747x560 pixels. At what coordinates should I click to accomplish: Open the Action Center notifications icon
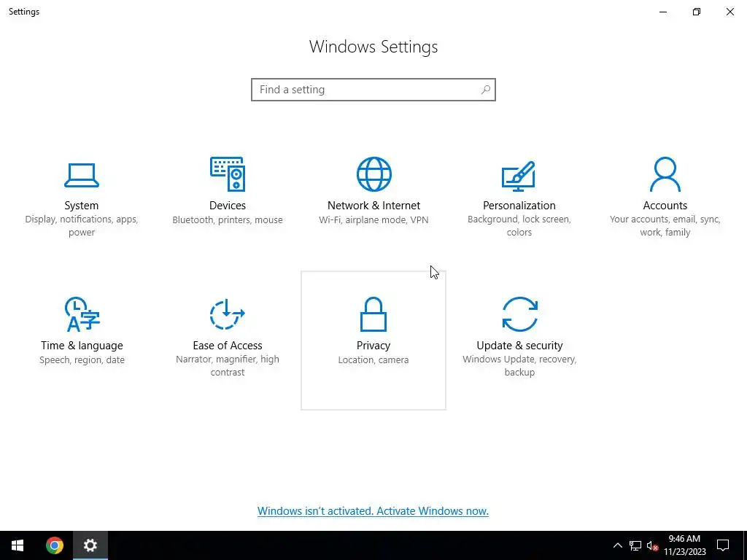point(723,545)
